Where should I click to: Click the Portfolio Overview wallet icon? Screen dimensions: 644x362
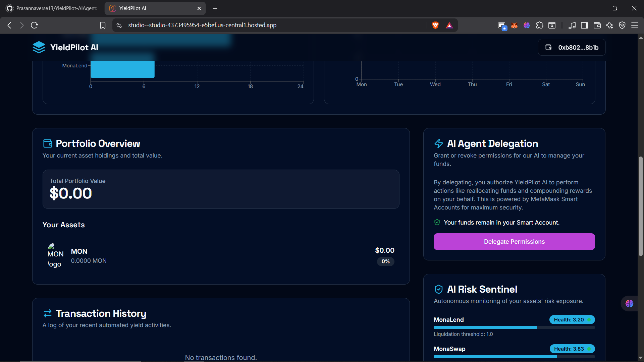(x=48, y=143)
